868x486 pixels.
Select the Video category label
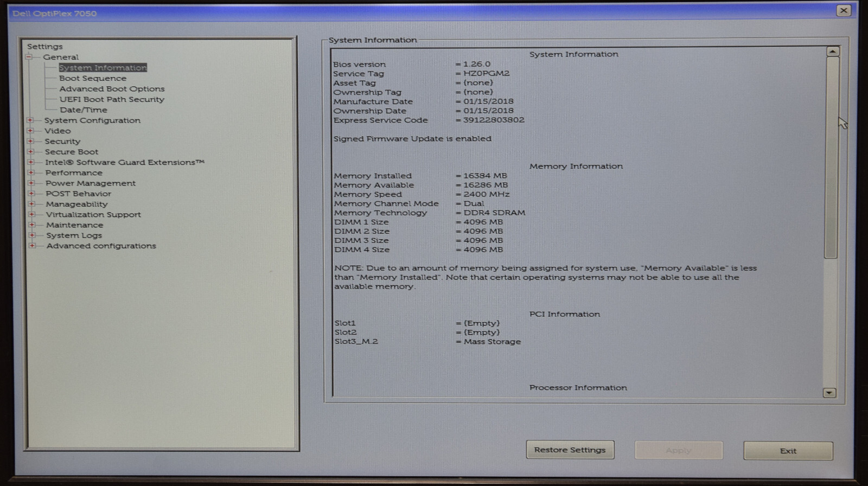58,131
